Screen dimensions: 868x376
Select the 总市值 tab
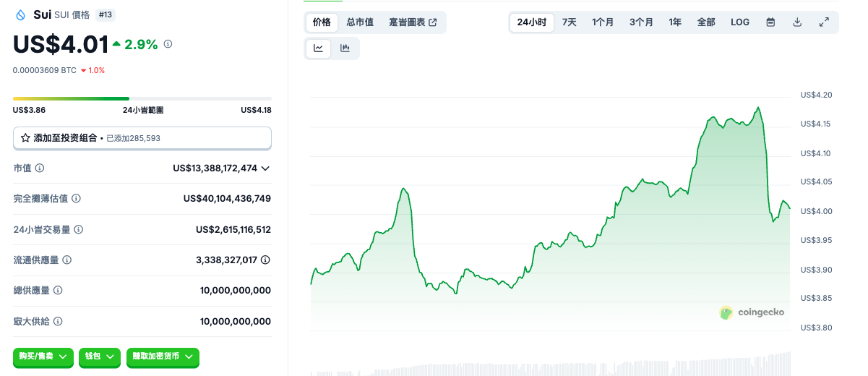pos(360,22)
